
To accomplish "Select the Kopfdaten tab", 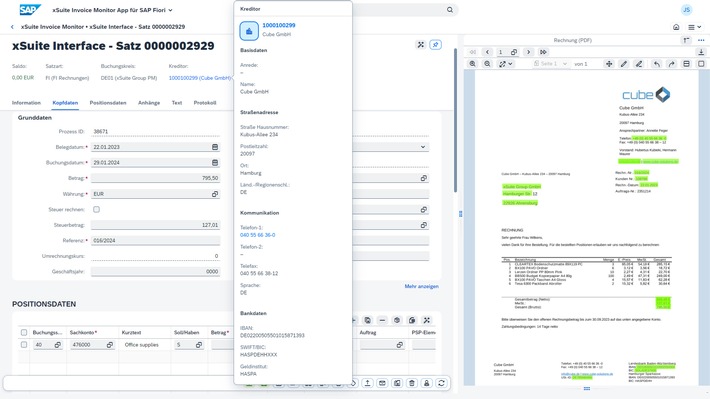I will point(65,103).
